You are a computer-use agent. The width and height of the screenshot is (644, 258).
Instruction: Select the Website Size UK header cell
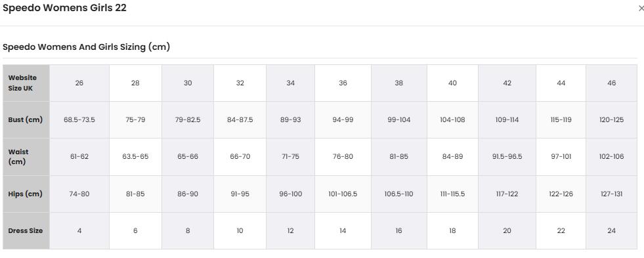[26, 83]
